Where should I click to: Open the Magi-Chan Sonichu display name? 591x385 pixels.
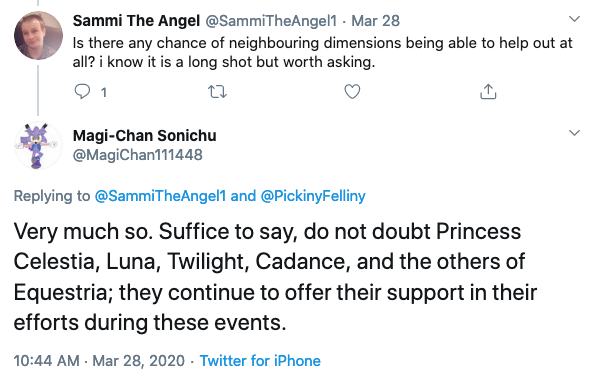145,136
